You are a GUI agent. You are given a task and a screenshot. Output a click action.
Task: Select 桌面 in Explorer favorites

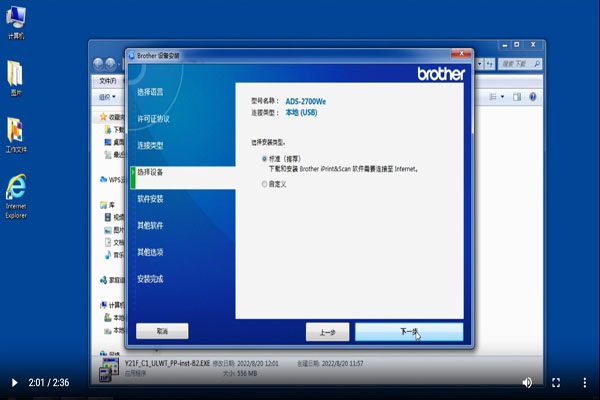click(114, 142)
